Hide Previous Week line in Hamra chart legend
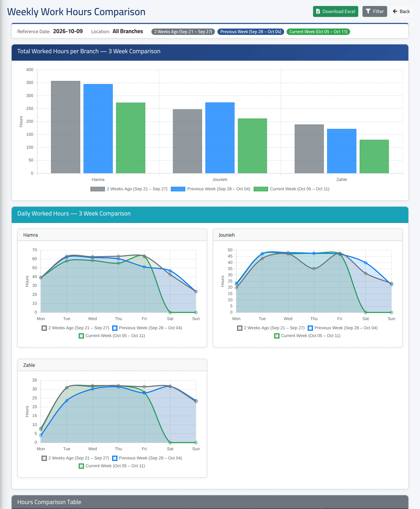Viewport: 420px width, 509px height. (147, 328)
